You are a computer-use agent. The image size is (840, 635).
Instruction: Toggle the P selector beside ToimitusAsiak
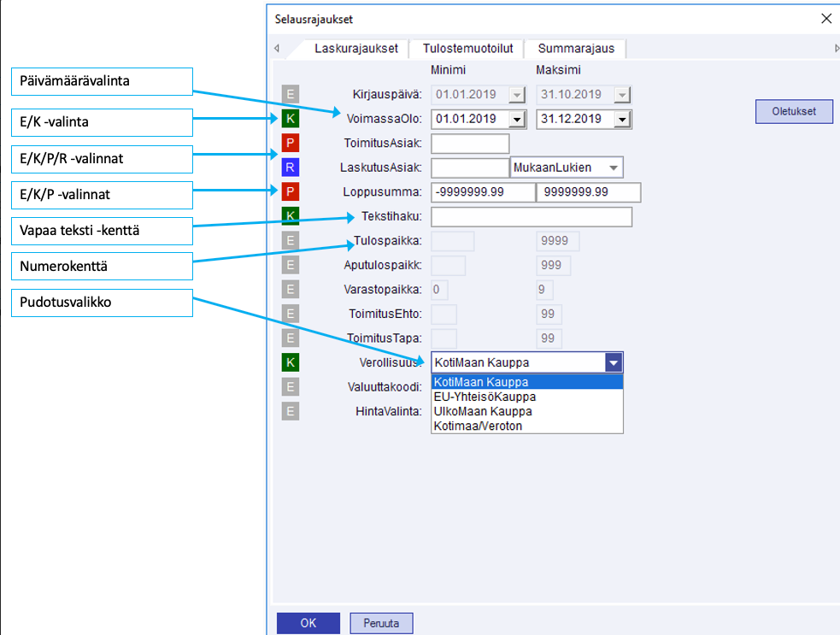click(291, 143)
